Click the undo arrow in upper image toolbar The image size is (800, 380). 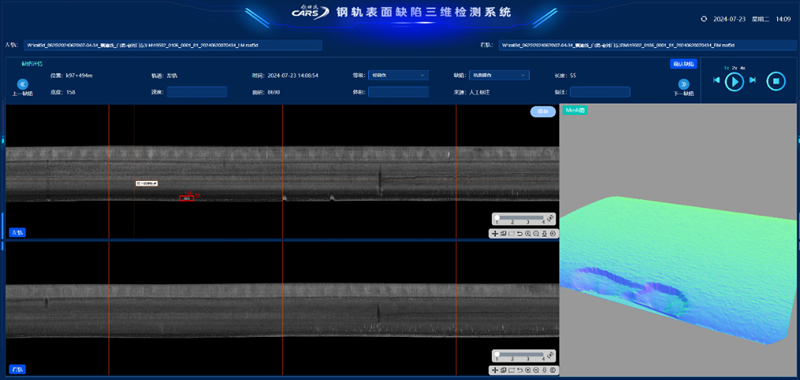point(520,234)
